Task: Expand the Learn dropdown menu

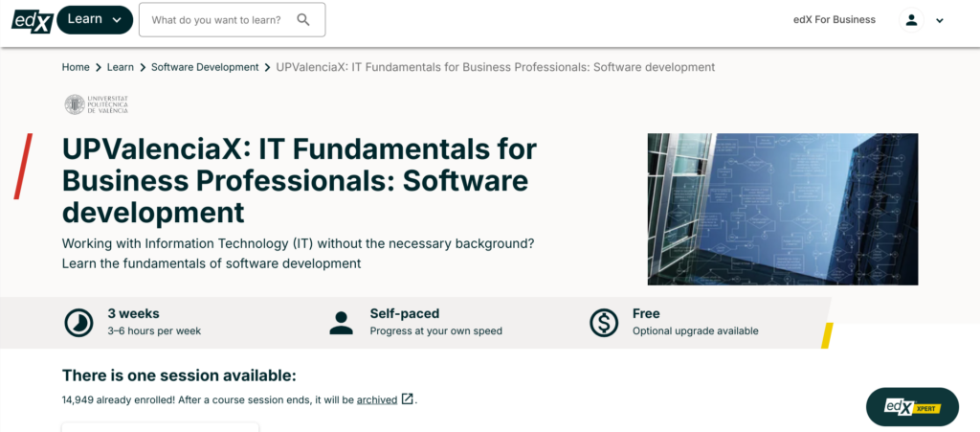Action: (95, 19)
